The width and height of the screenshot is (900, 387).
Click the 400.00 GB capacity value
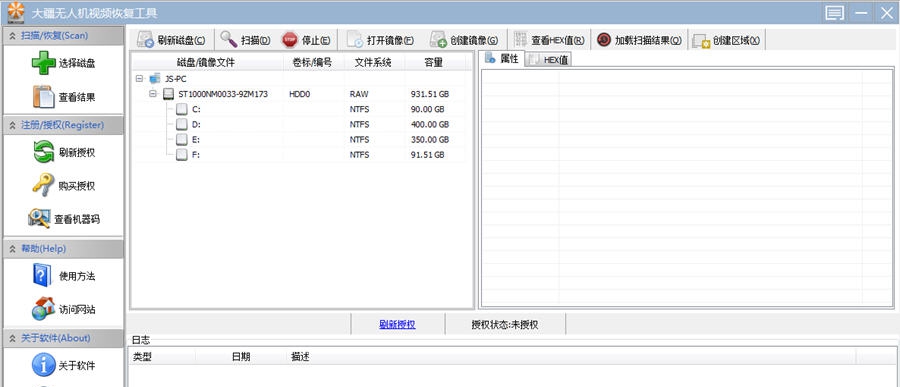[430, 125]
